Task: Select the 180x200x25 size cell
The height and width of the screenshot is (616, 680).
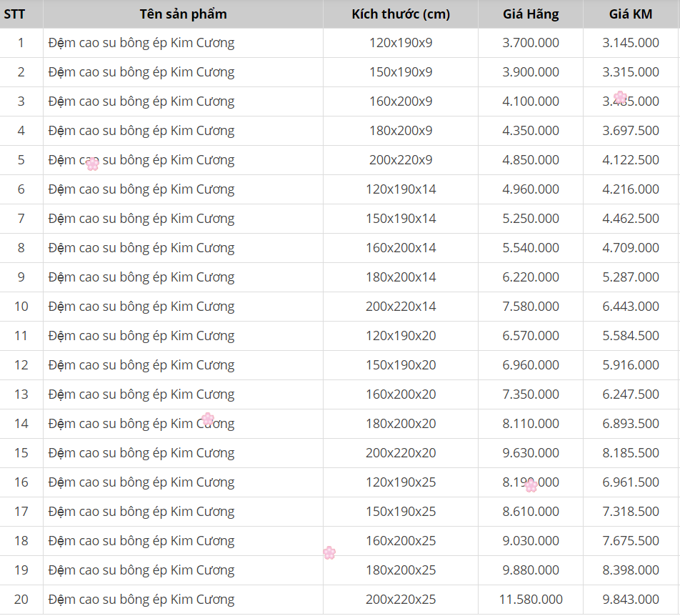Action: pos(400,570)
